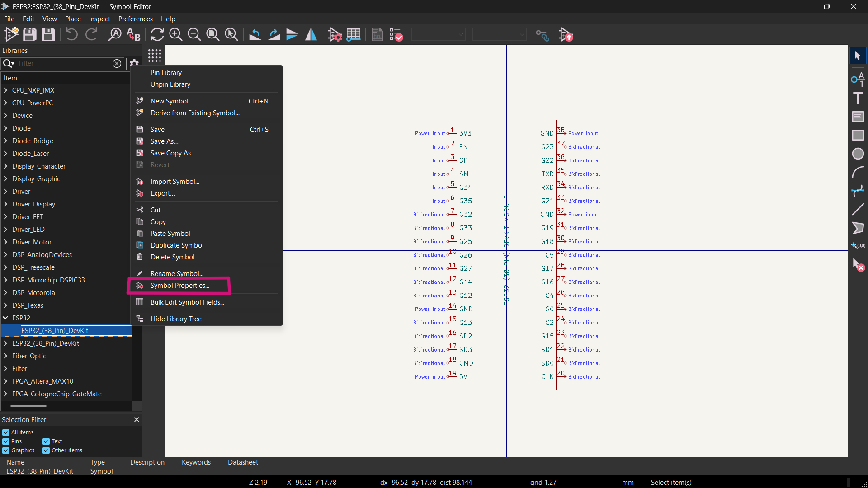
Task: Toggle the Pins selection filter checkbox
Action: pyautogui.click(x=6, y=441)
